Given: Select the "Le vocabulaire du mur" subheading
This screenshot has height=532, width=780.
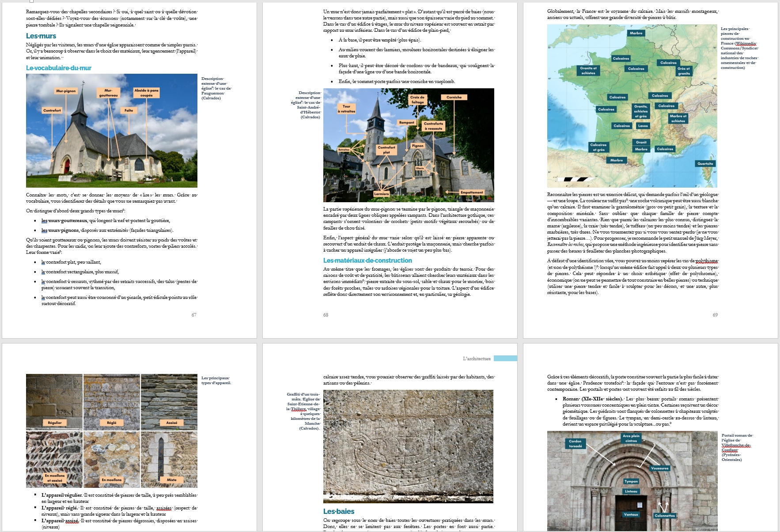Looking at the screenshot, I should click(x=59, y=68).
